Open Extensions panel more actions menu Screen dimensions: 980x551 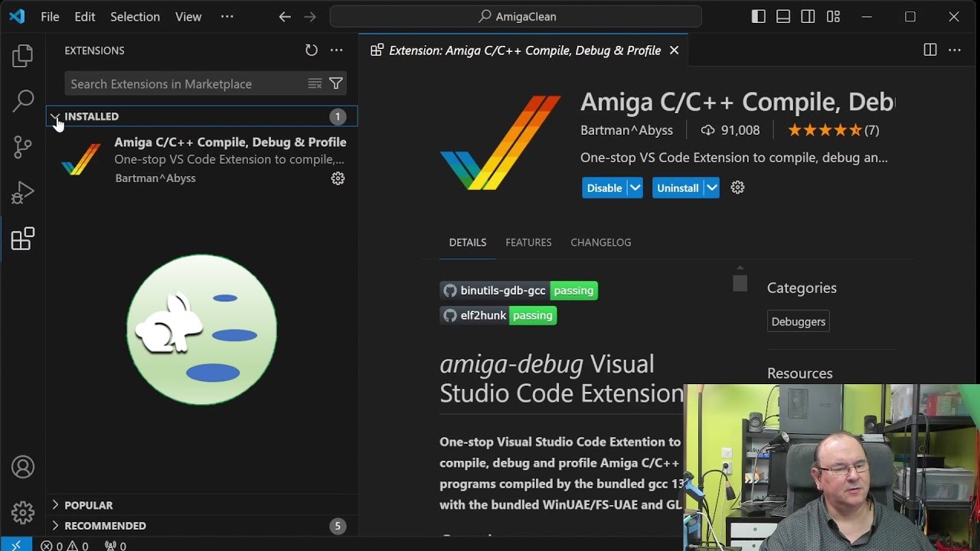tap(336, 51)
